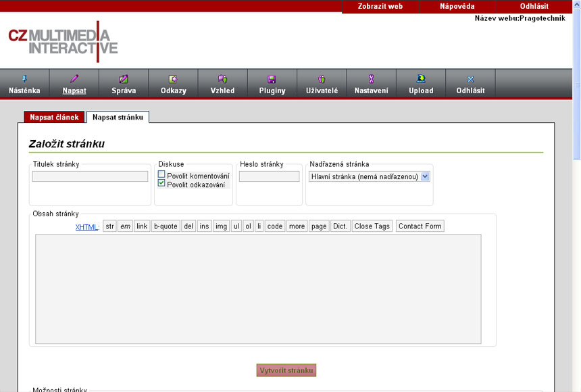Image resolution: width=581 pixels, height=392 pixels.
Task: Open Zobrazit web in top bar
Action: [x=380, y=6]
